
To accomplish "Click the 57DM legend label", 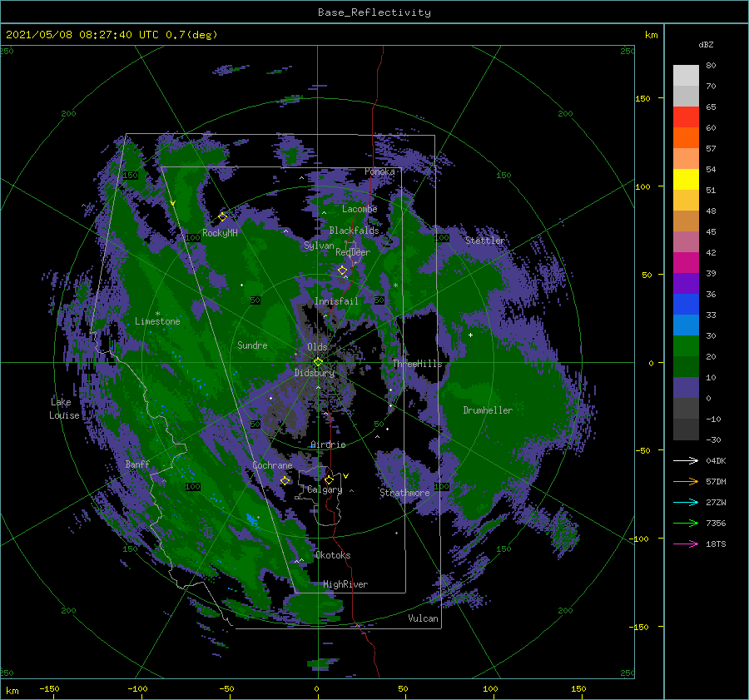I will point(716,482).
